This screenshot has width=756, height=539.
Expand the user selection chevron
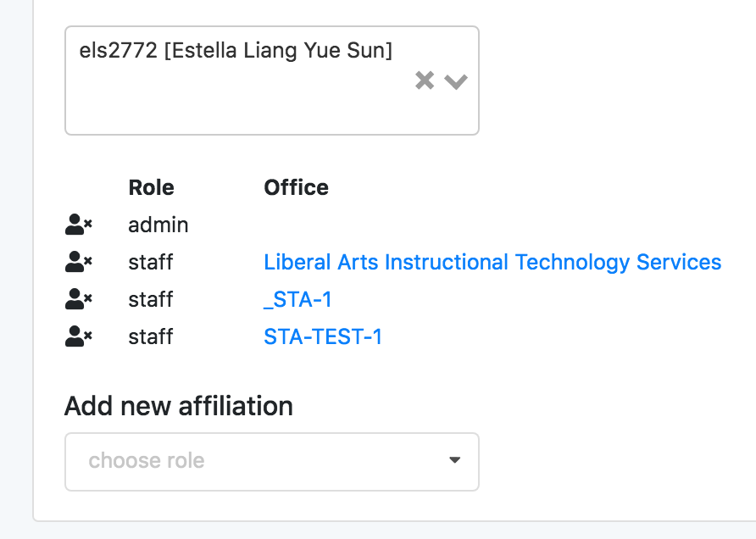(456, 81)
